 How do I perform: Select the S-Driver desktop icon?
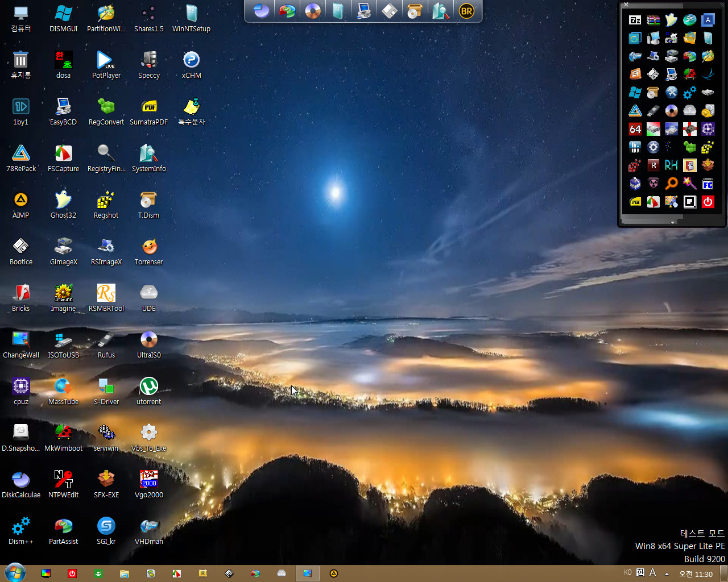point(106,392)
